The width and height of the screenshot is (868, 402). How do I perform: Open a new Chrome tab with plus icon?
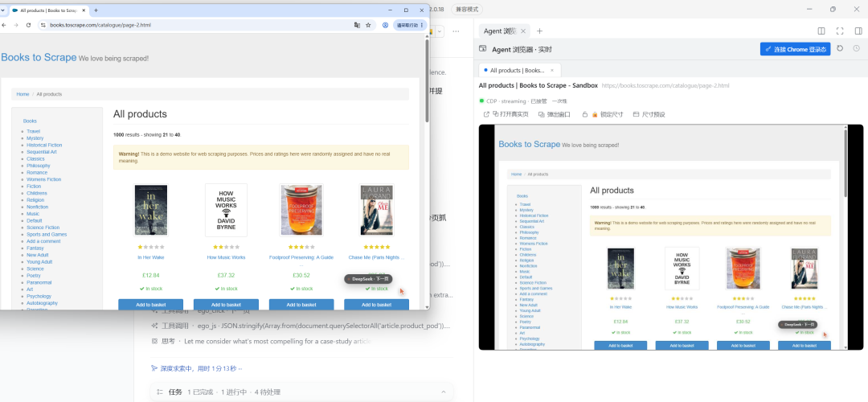click(x=96, y=10)
